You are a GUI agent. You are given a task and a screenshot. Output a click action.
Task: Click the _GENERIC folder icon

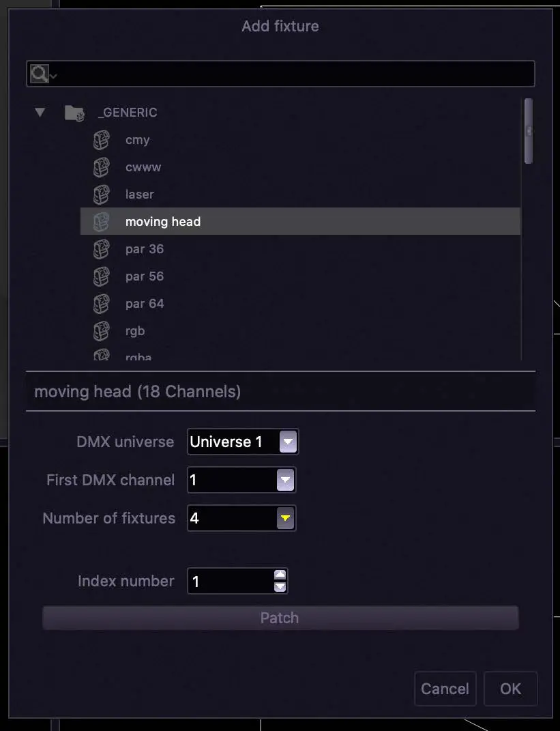(74, 113)
